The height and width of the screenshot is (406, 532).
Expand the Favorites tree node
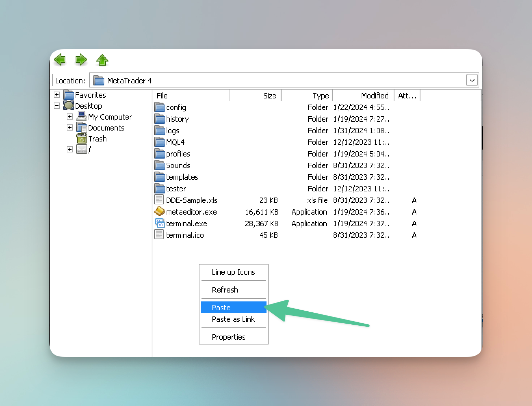click(x=57, y=95)
